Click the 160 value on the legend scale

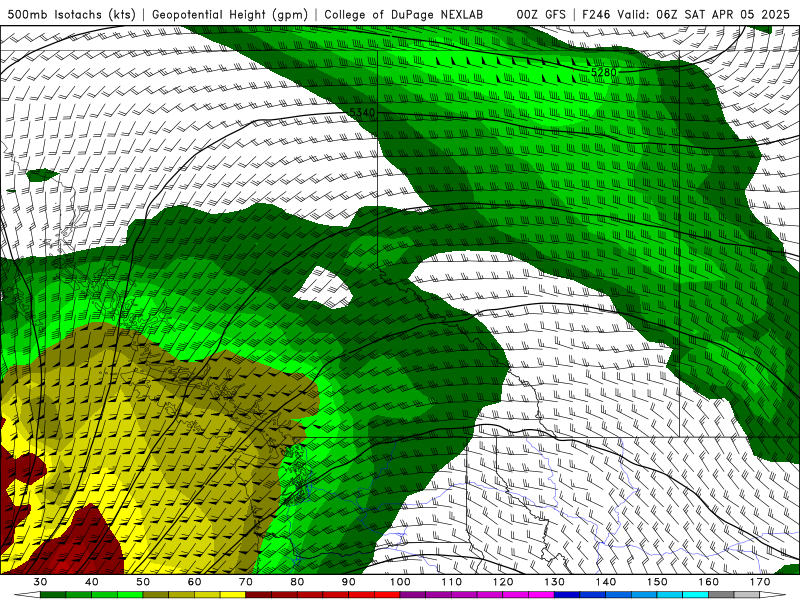click(x=709, y=582)
